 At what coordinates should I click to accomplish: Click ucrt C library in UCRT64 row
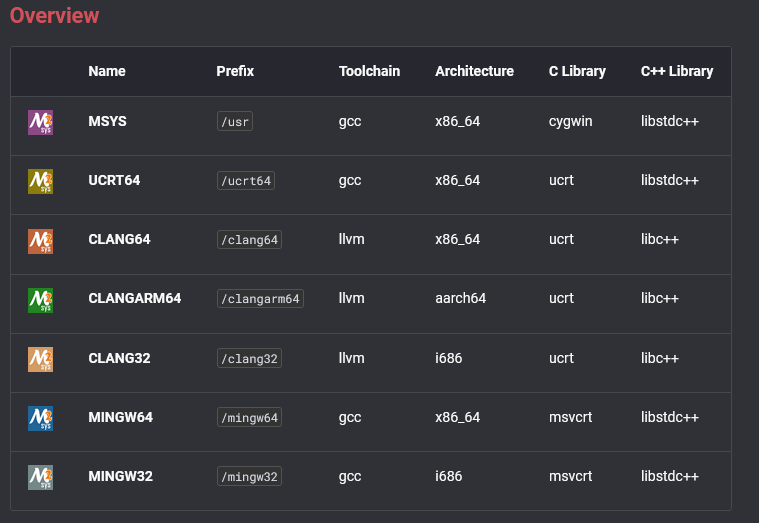click(562, 181)
